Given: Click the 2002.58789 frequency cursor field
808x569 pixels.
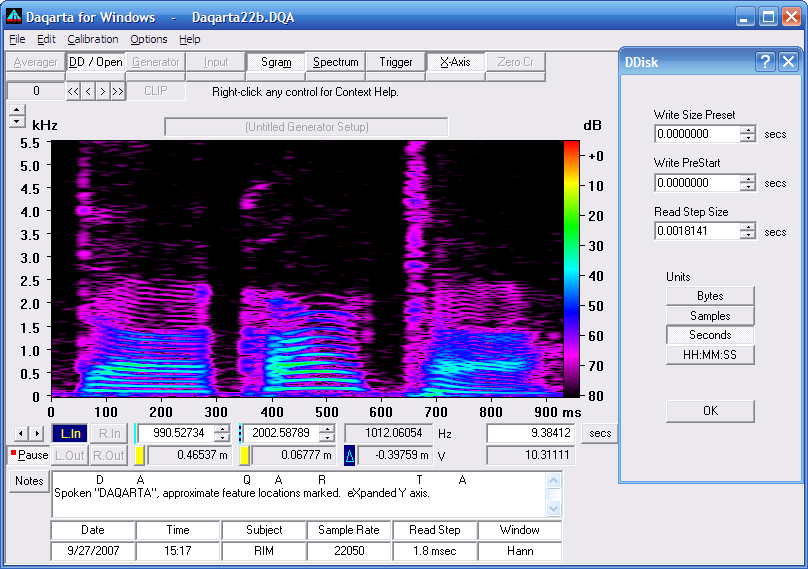Looking at the screenshot, I should tap(281, 433).
